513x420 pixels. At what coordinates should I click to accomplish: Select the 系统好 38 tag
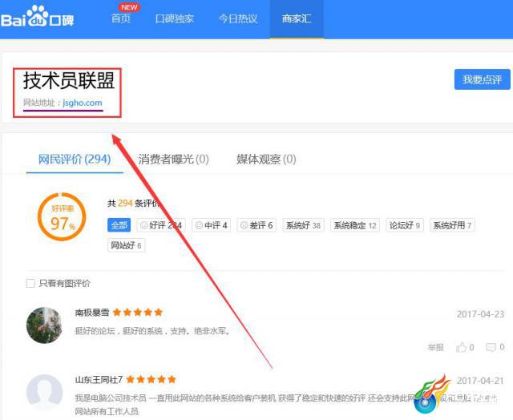point(303,225)
